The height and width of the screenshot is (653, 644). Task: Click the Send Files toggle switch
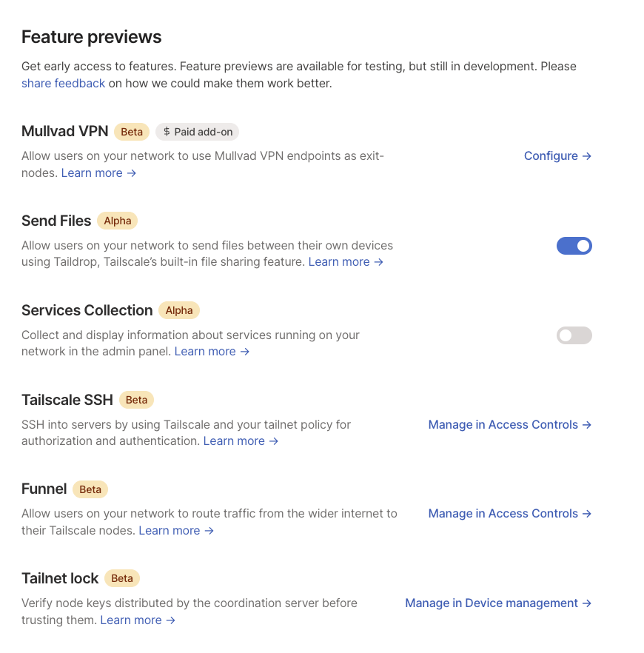(x=574, y=246)
